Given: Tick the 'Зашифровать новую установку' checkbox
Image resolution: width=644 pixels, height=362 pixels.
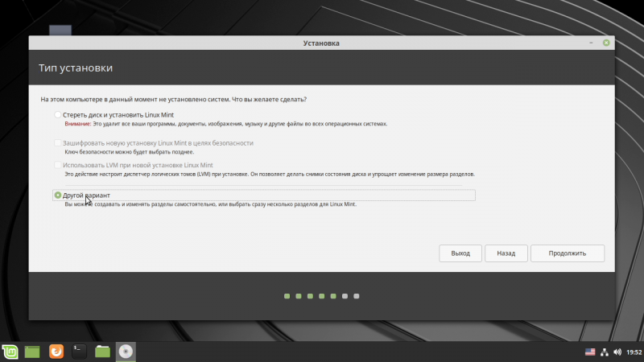Looking at the screenshot, I should click(57, 143).
